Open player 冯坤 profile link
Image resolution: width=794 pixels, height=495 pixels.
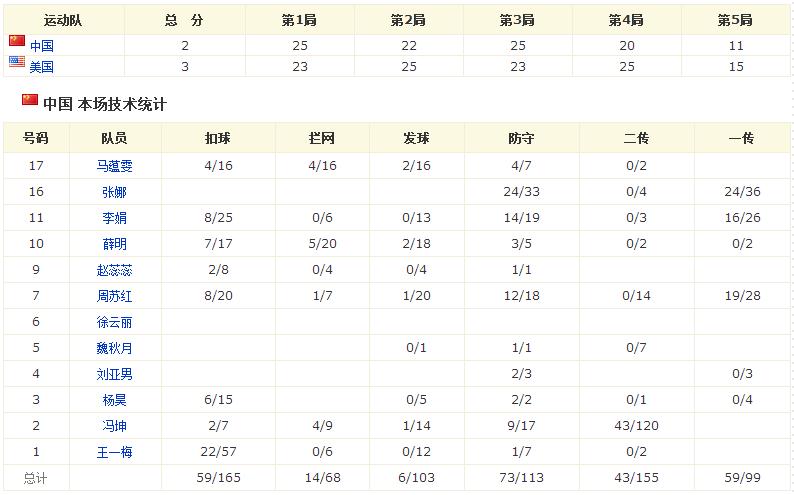pos(114,426)
